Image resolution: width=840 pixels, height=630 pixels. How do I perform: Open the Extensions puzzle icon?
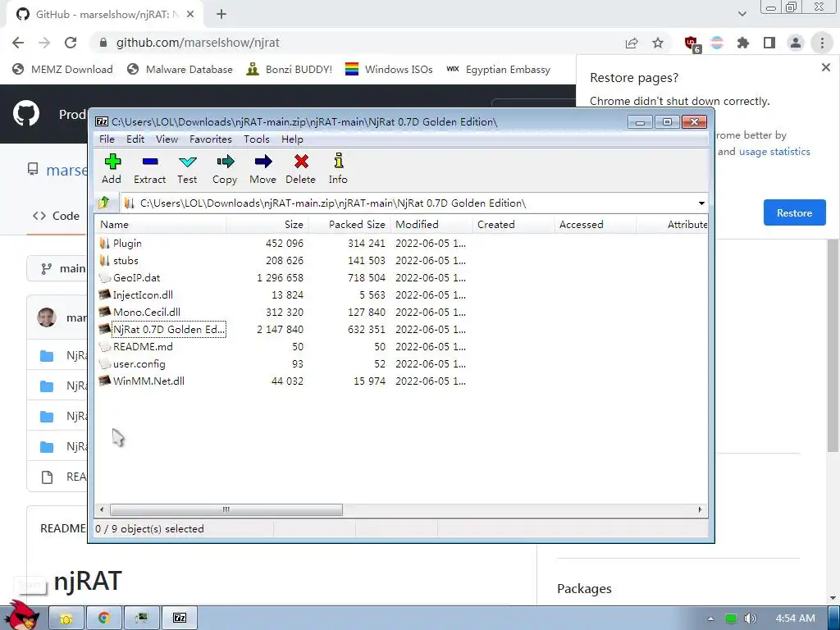tap(743, 43)
